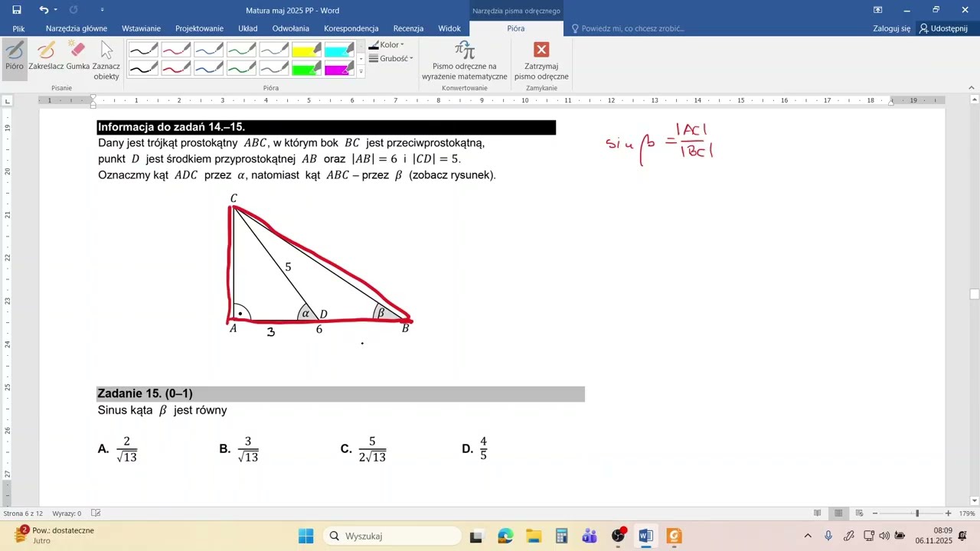Open zoom level 179% dialog

pos(967,514)
